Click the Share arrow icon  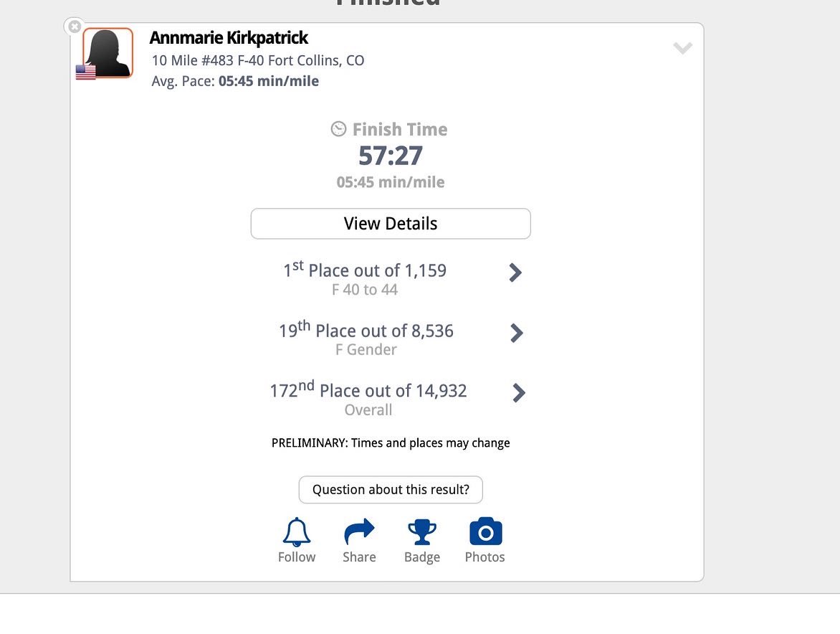click(359, 531)
